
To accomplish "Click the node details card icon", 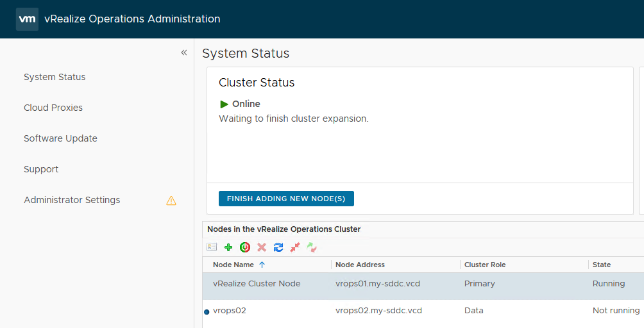I will (x=212, y=247).
